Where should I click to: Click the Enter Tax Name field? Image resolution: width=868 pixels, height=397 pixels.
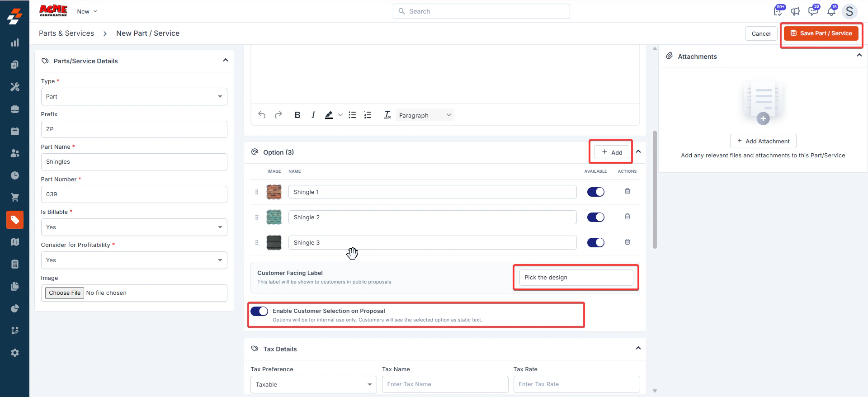[x=445, y=384]
